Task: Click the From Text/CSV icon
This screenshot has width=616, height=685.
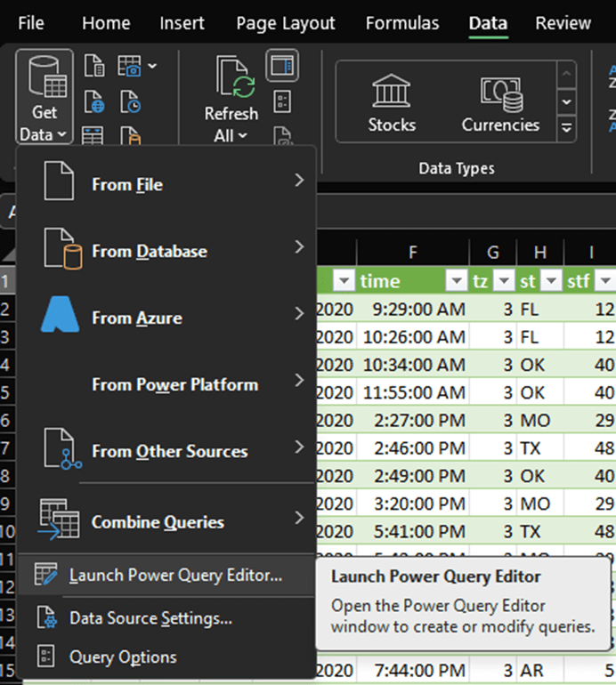Action: [94, 67]
